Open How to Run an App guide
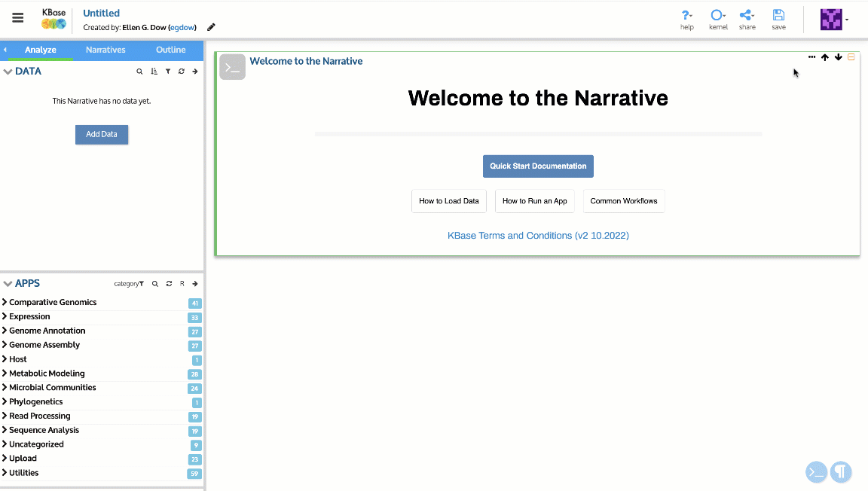 [535, 202]
